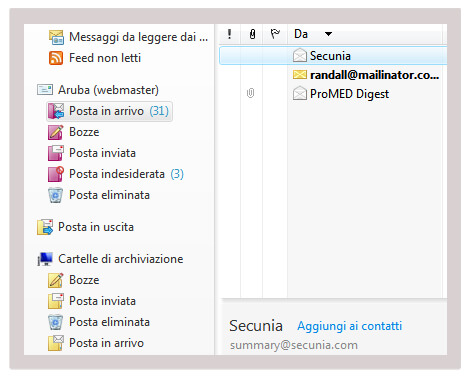Click the Messaggi da leggere dai contatti icon
Screen dimensions: 472x378
(x=56, y=37)
